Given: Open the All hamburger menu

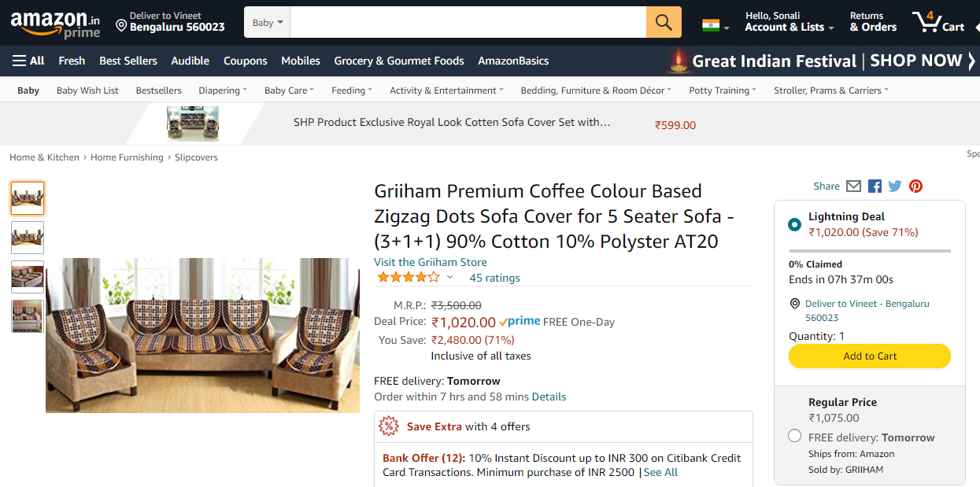Looking at the screenshot, I should click(x=28, y=61).
